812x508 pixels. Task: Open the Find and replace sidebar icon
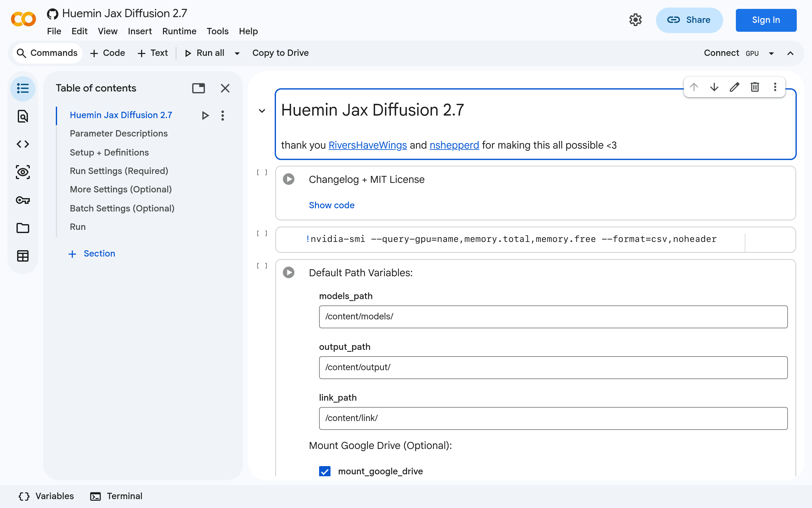[23, 117]
